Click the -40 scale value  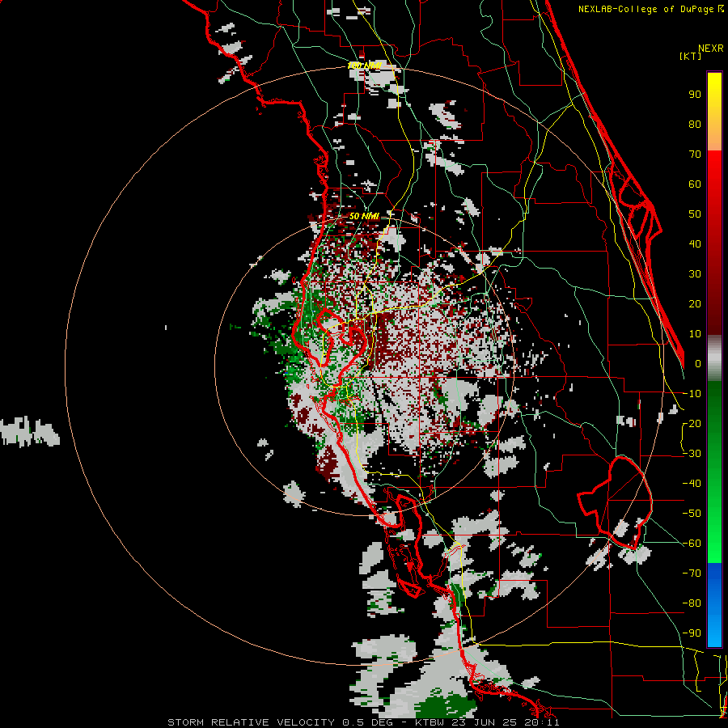coord(692,484)
